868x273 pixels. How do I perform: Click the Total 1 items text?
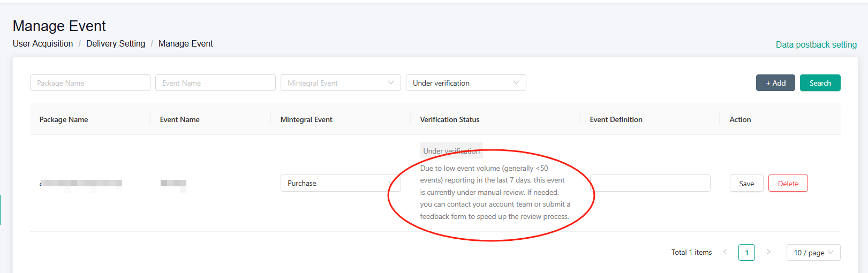click(691, 252)
